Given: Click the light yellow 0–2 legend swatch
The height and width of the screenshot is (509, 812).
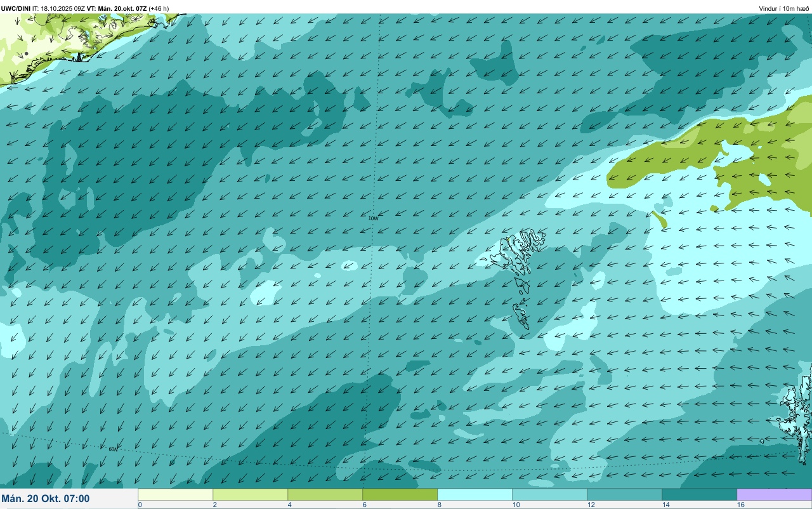Looking at the screenshot, I should click(x=176, y=494).
